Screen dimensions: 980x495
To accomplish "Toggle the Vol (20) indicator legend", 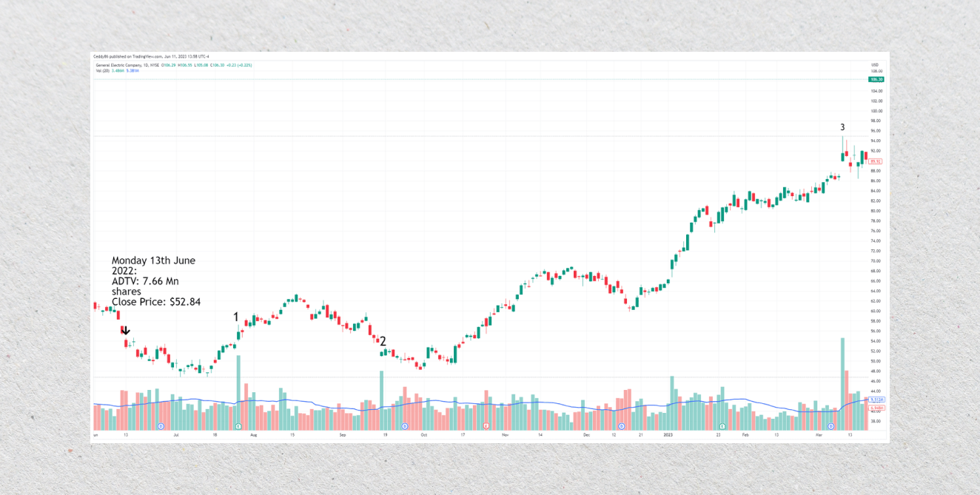I will [104, 71].
